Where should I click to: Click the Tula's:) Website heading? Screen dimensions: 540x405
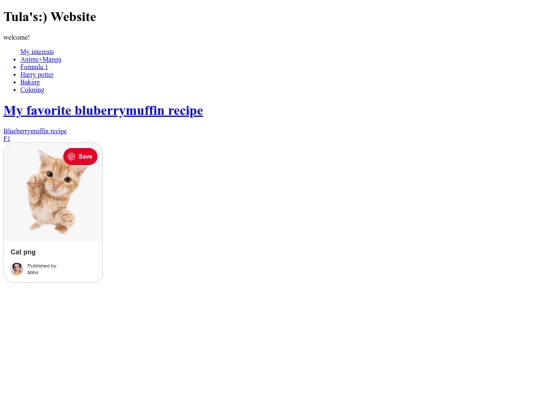pyautogui.click(x=50, y=17)
